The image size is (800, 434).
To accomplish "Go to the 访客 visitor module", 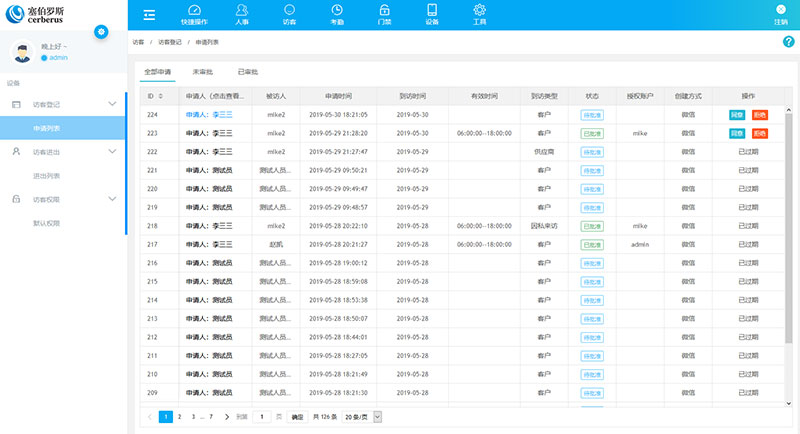I will click(290, 14).
